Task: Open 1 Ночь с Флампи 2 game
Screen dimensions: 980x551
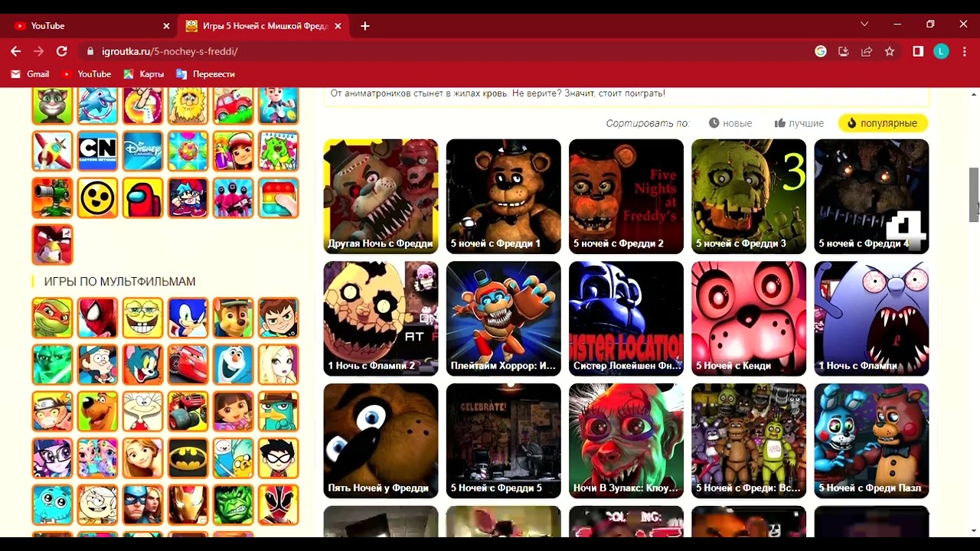Action: point(381,318)
